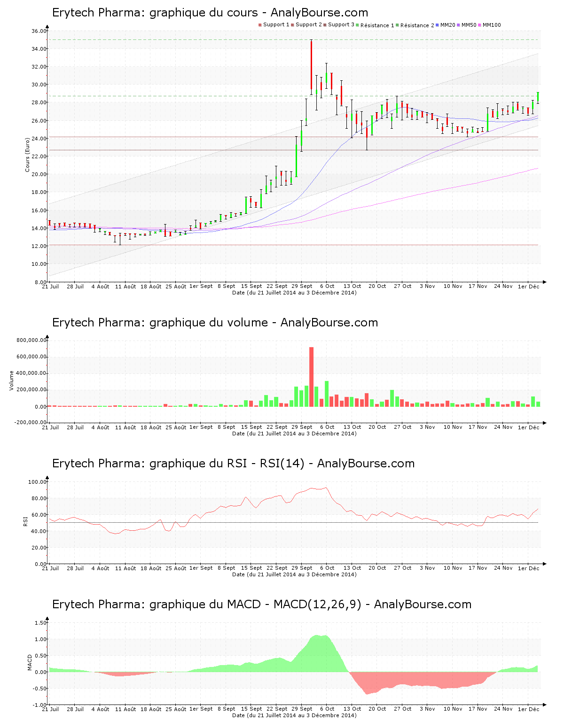Click the 80.00 RSI axis value
Screen dimensions: 564x728
point(39,498)
